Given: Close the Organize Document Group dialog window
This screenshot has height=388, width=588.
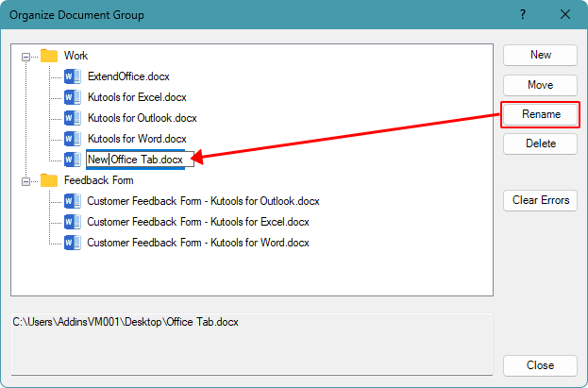Looking at the screenshot, I should coord(565,15).
